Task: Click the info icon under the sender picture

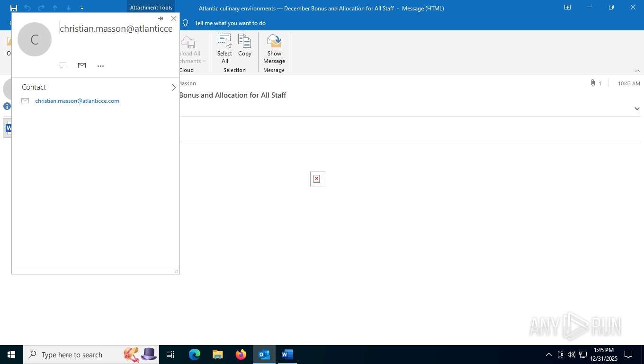Action: [x=7, y=106]
